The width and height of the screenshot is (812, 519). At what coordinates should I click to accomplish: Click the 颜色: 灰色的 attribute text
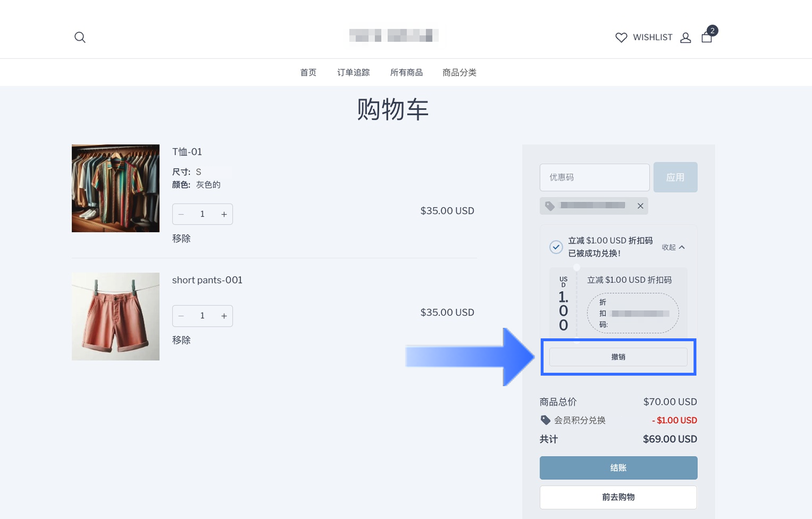coord(196,185)
